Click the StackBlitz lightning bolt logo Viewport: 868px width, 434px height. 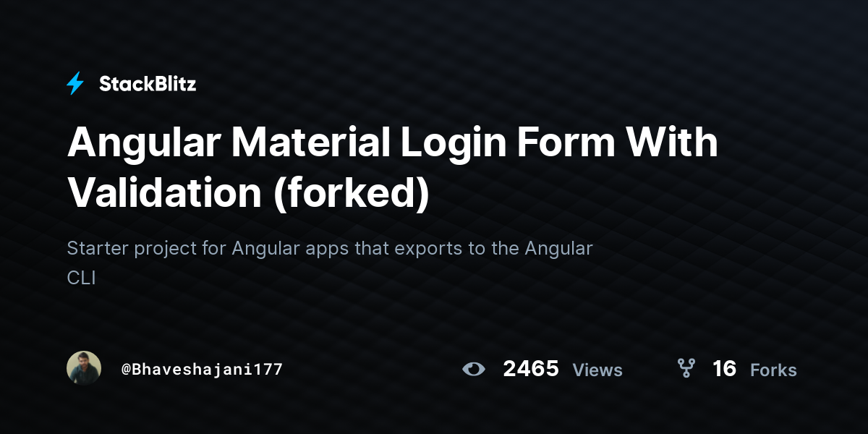(x=75, y=84)
